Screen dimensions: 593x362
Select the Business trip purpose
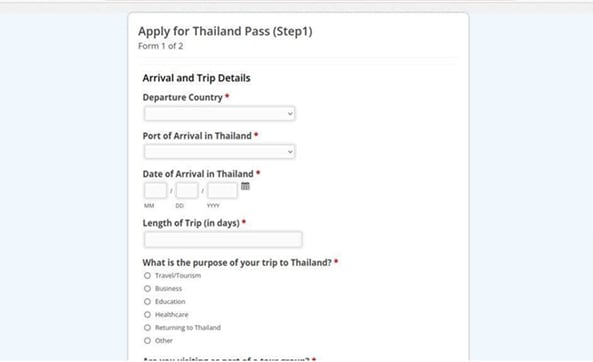pyautogui.click(x=147, y=289)
